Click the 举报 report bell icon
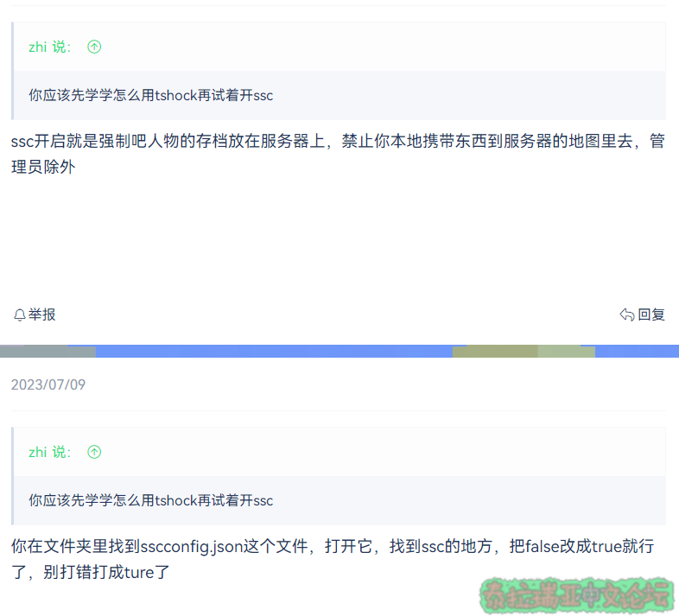Screen dimensions: 679x616 (20, 314)
